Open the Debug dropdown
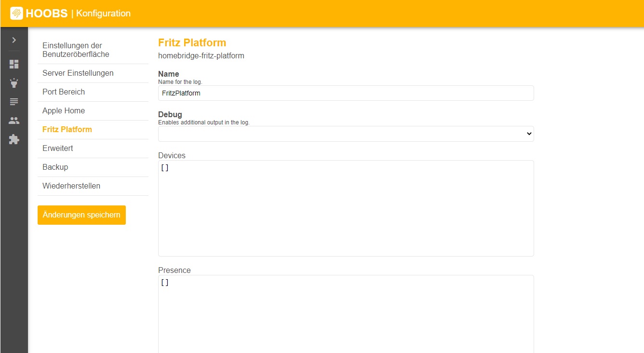Screen dimensions: 644x353 (x=346, y=134)
